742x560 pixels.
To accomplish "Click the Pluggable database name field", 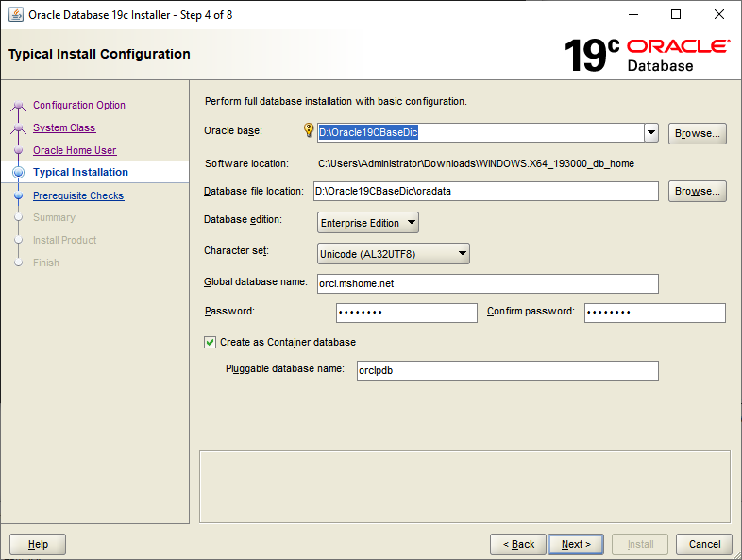I will tap(508, 370).
